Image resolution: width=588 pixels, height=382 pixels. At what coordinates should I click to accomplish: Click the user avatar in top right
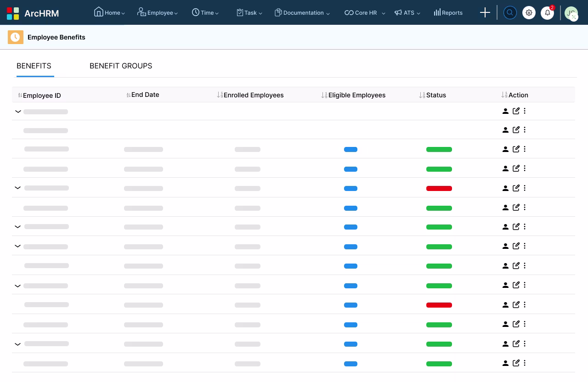point(571,13)
